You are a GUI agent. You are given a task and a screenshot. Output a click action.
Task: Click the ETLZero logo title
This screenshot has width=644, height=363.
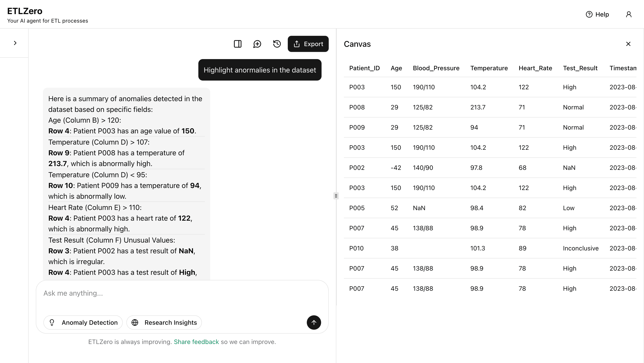pyautogui.click(x=25, y=11)
